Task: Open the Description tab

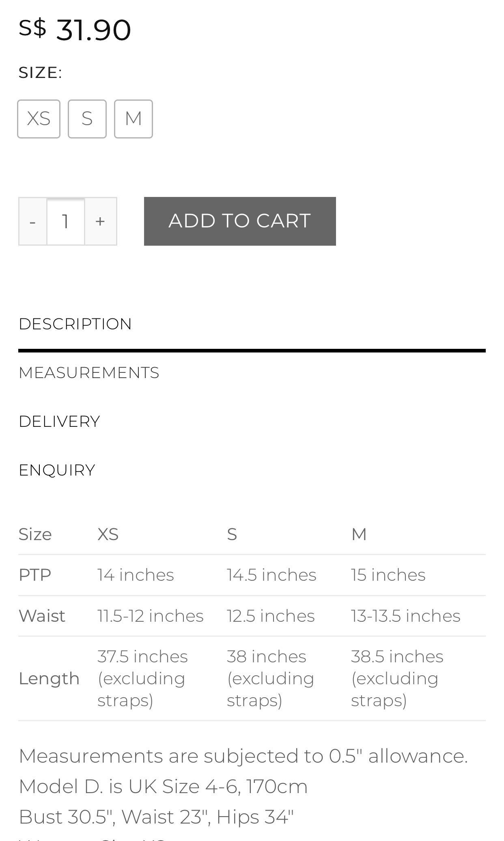Action: [75, 324]
